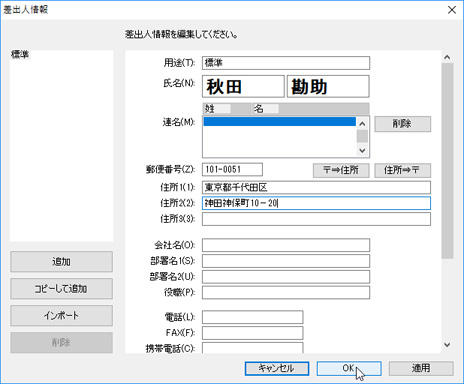Focus the 会社名(O) input field
This screenshot has width=464, height=384.
tap(286, 245)
